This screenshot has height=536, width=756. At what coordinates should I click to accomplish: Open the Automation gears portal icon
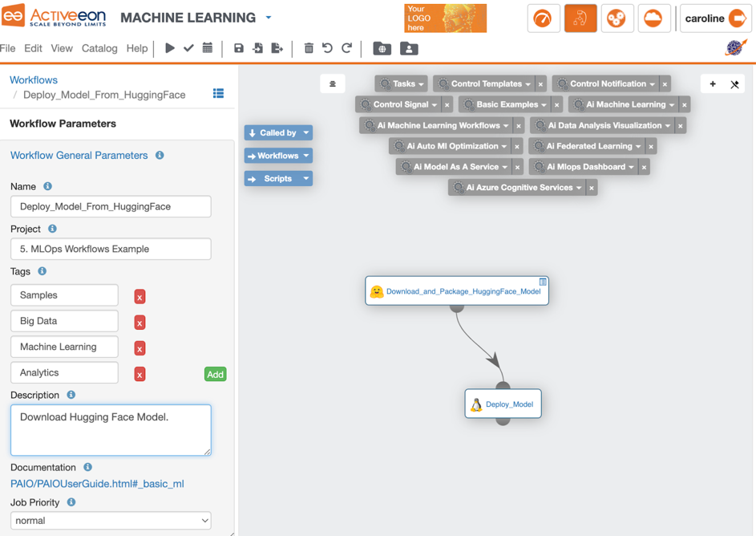pos(617,18)
